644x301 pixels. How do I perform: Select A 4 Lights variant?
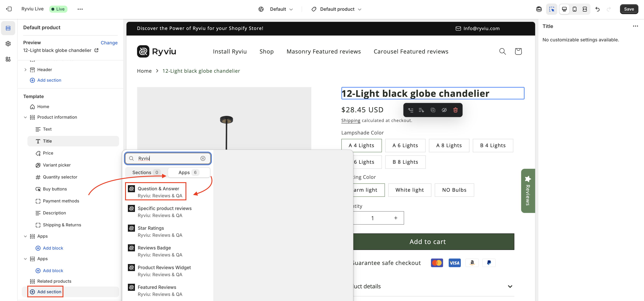[x=361, y=145]
